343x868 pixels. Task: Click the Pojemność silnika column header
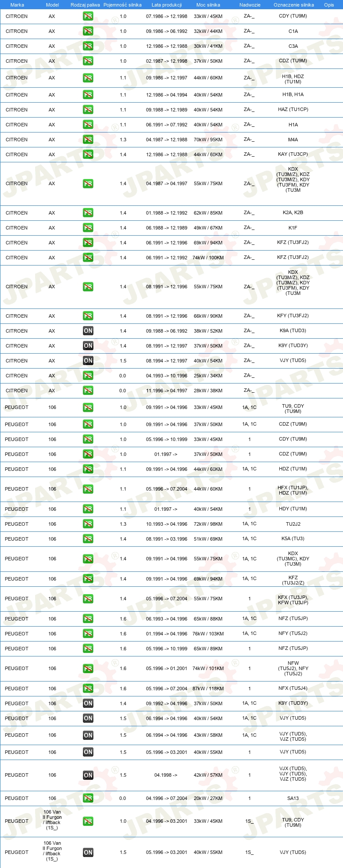(x=122, y=5)
